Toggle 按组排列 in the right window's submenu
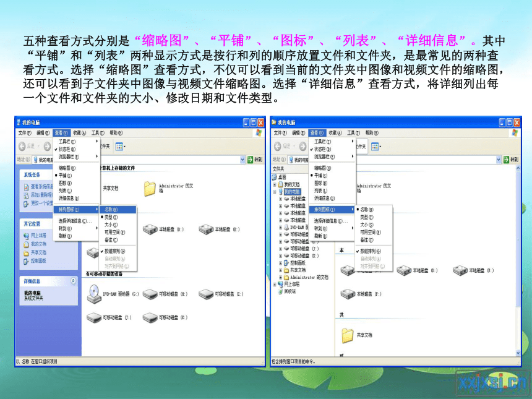The width and height of the screenshot is (532, 399). coord(374,251)
